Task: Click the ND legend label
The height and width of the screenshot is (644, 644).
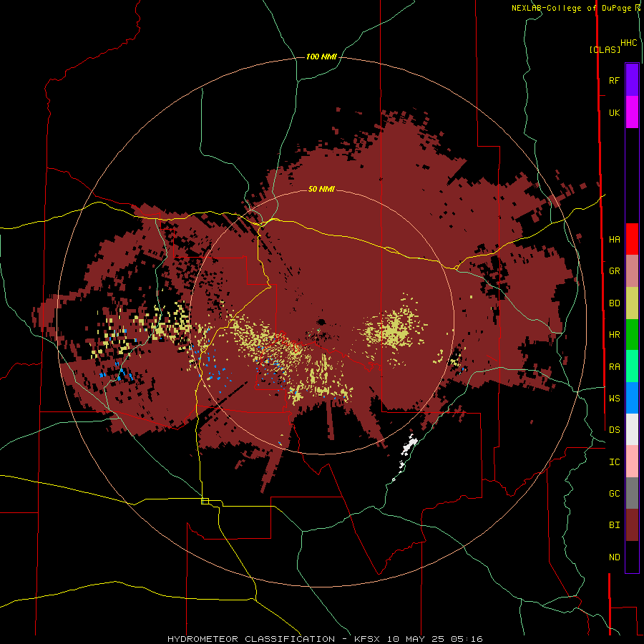Action: coord(614,557)
